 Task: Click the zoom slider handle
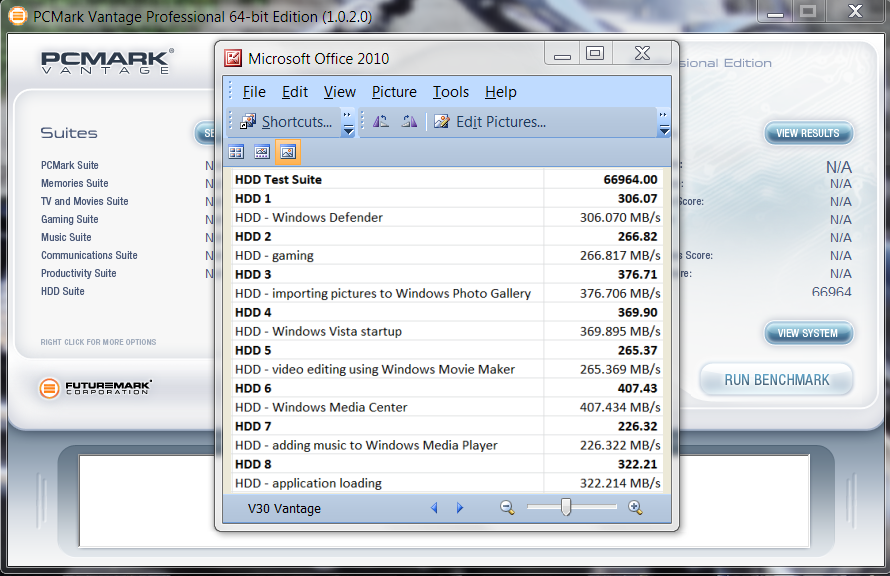pyautogui.click(x=566, y=508)
